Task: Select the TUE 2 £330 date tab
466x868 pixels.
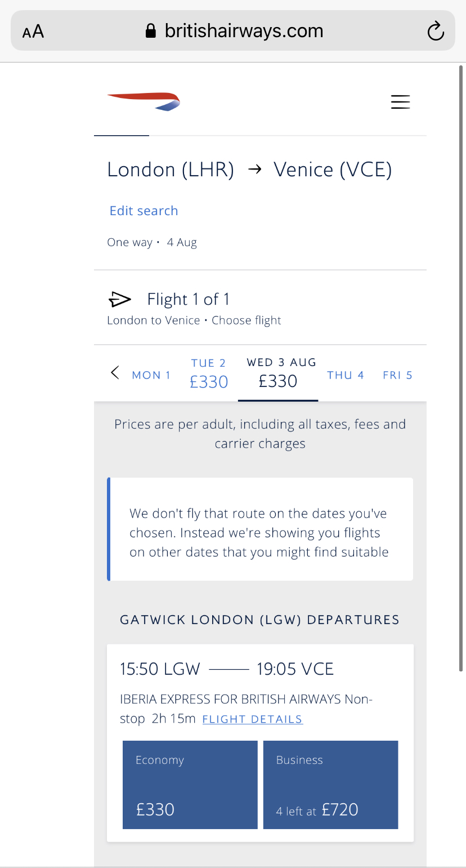Action: point(209,374)
